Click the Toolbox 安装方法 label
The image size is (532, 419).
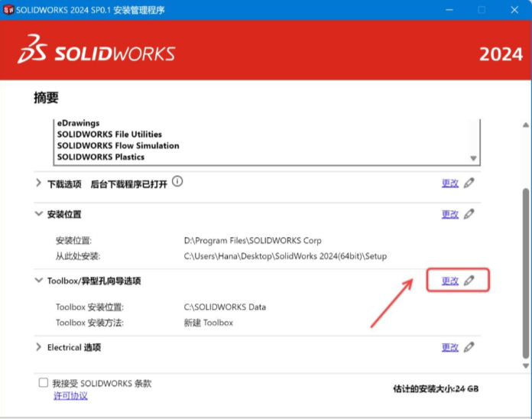tap(89, 323)
